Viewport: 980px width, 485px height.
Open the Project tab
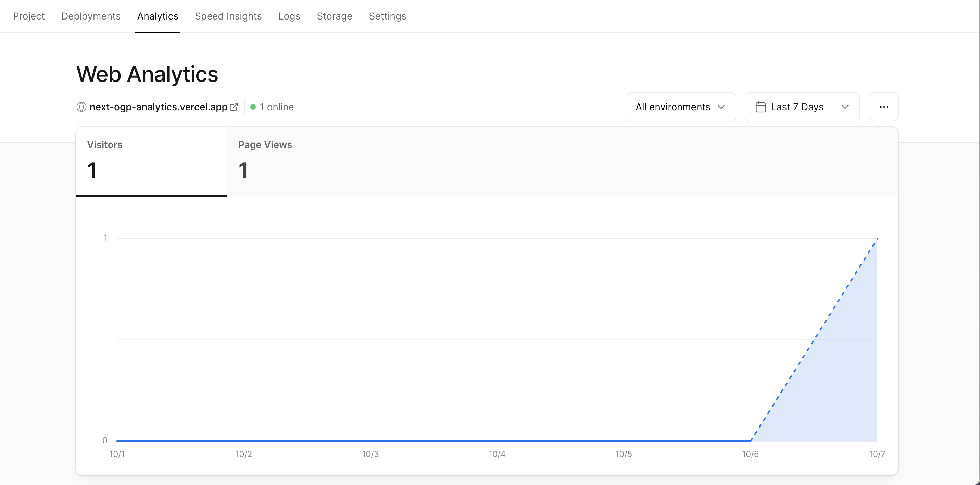(x=28, y=16)
